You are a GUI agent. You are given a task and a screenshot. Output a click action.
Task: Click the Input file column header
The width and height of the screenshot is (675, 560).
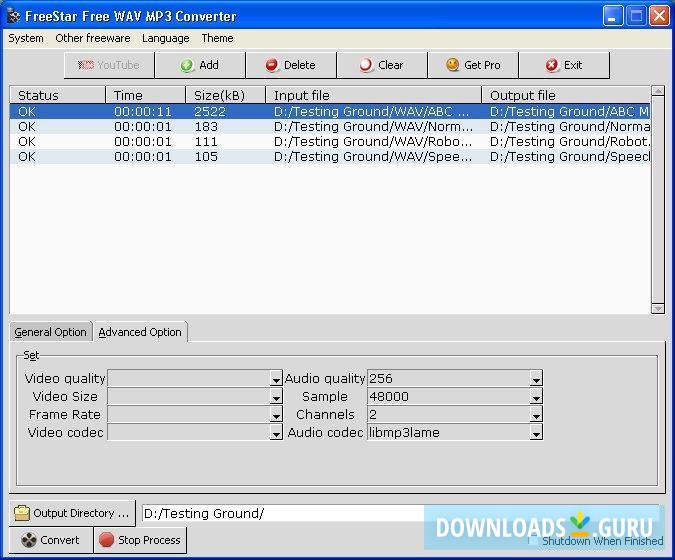click(374, 95)
